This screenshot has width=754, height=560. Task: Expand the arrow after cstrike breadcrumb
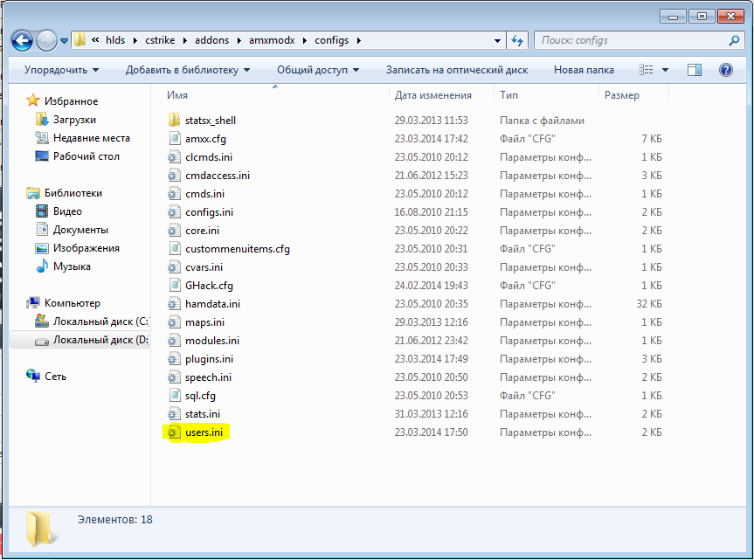[184, 41]
